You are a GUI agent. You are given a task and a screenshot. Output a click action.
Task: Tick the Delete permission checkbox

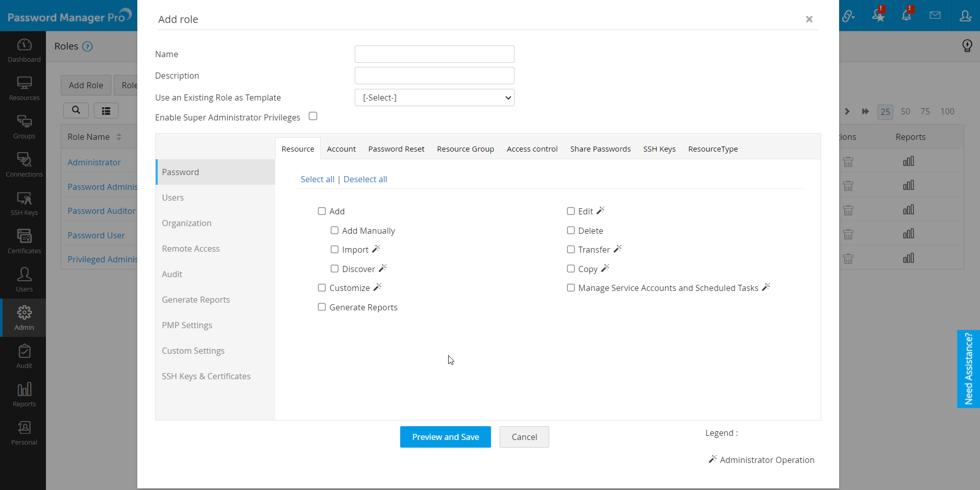pyautogui.click(x=571, y=231)
